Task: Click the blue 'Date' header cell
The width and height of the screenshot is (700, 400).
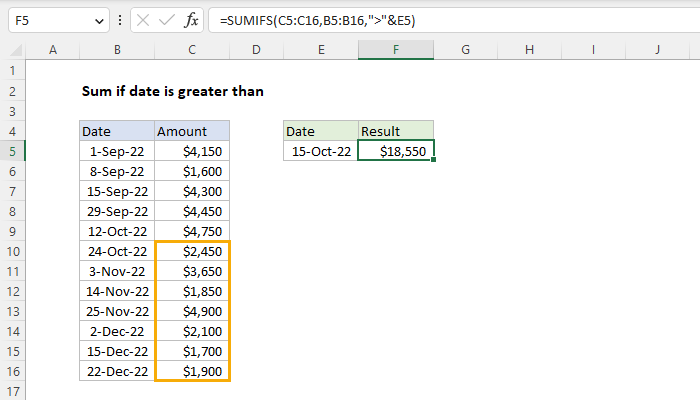Action: (117, 131)
